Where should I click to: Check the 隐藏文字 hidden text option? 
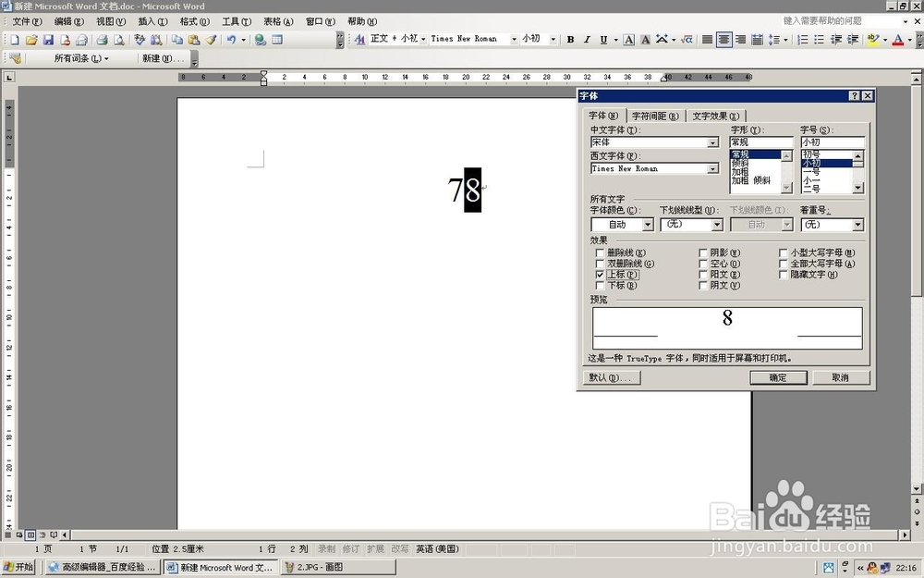click(784, 275)
